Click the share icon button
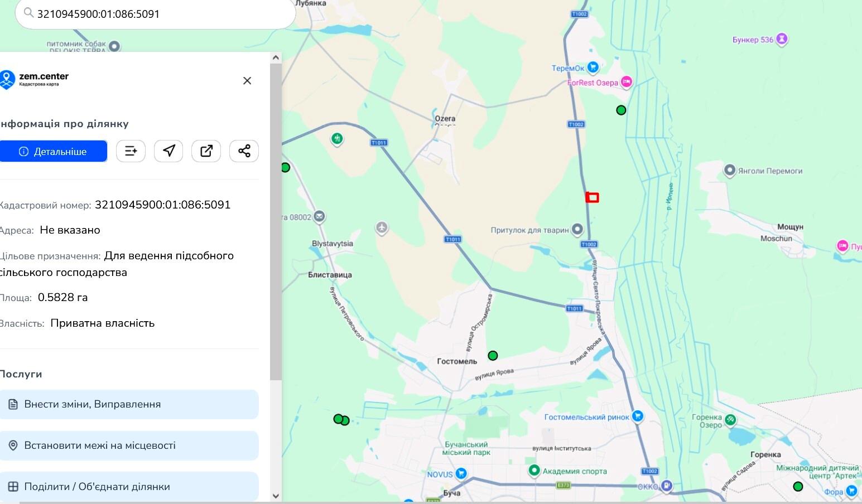Image resolution: width=862 pixels, height=504 pixels. tap(244, 151)
